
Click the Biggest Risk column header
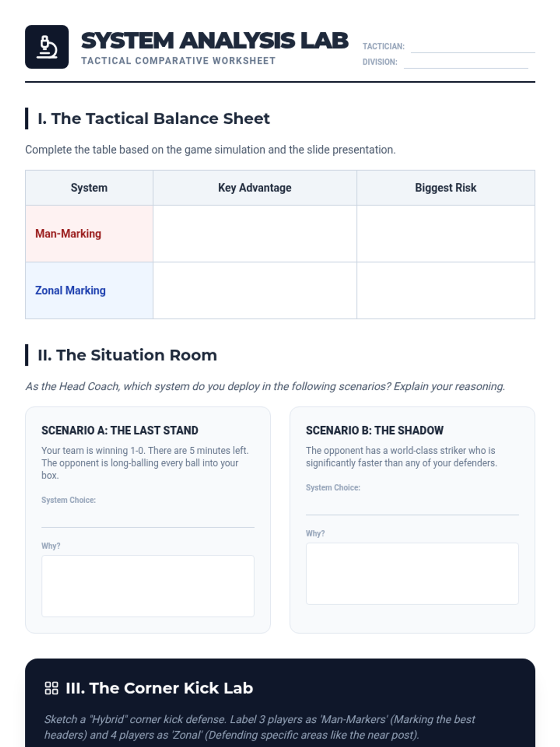(x=445, y=188)
